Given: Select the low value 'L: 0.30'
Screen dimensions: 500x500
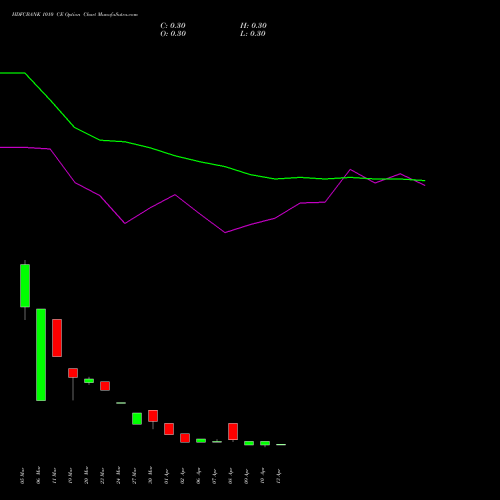Looking at the screenshot, I should [x=253, y=34].
